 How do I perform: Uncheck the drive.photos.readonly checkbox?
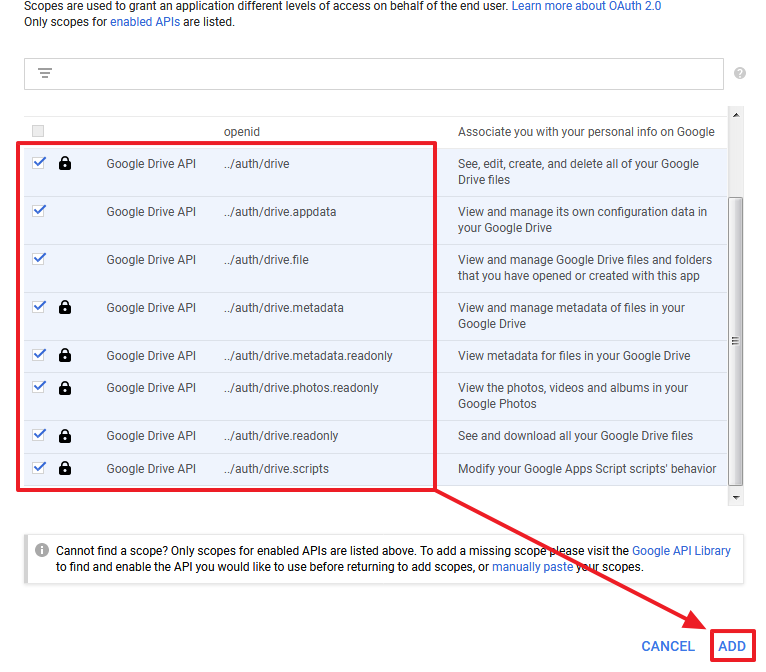pos(39,387)
